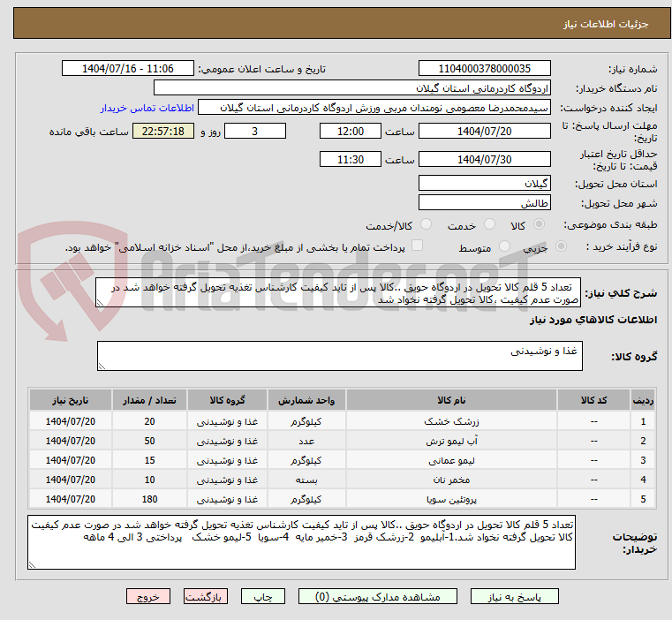The image size is (672, 620).
Task: Toggle the treasury bonds payment checkbox
Action: [418, 246]
